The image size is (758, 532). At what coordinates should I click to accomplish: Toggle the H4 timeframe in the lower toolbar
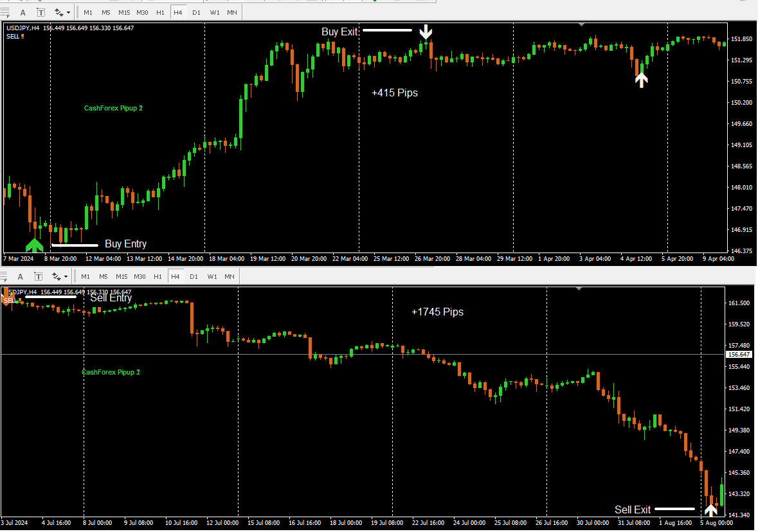click(x=175, y=276)
